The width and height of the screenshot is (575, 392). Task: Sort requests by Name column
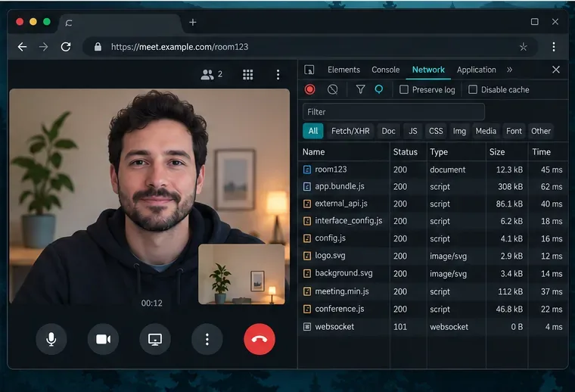(x=344, y=152)
